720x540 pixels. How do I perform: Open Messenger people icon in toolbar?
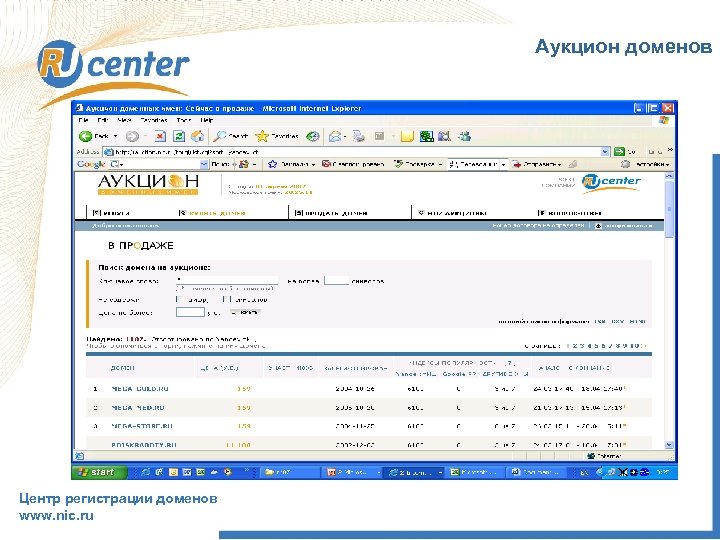465,136
